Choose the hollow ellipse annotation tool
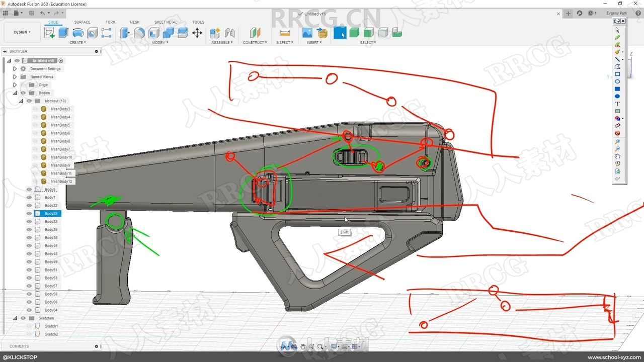Screen dimensions: 644x362 (617, 81)
